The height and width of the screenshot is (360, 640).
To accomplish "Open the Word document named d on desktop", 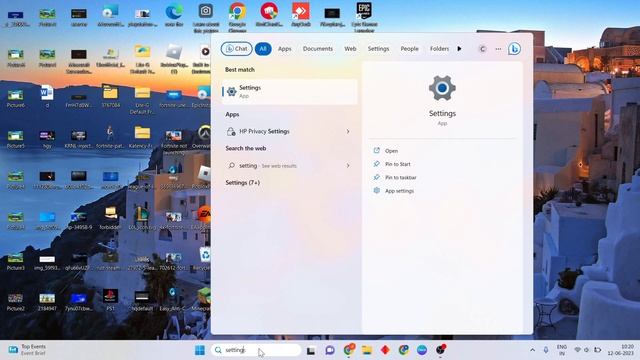I will coord(47,96).
